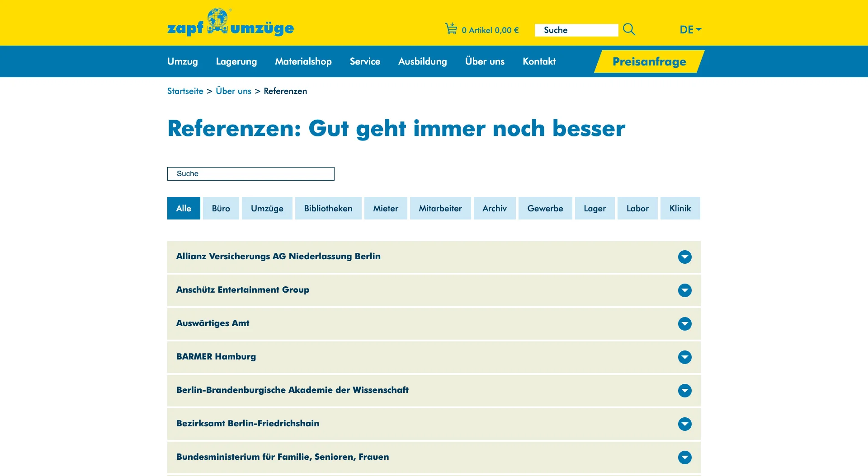
Task: Filter references by Klinik
Action: point(680,208)
